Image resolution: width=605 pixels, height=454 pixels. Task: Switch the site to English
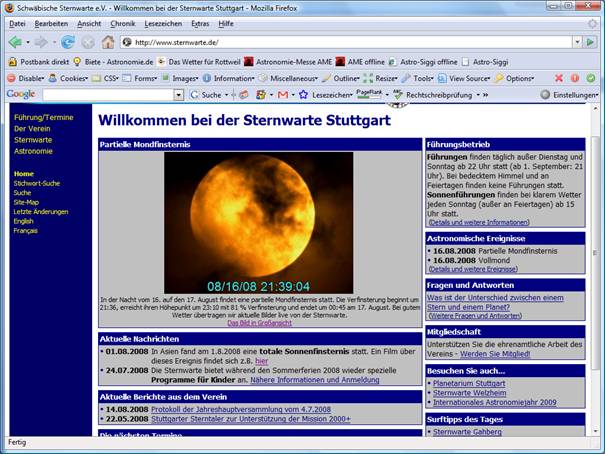click(x=24, y=221)
